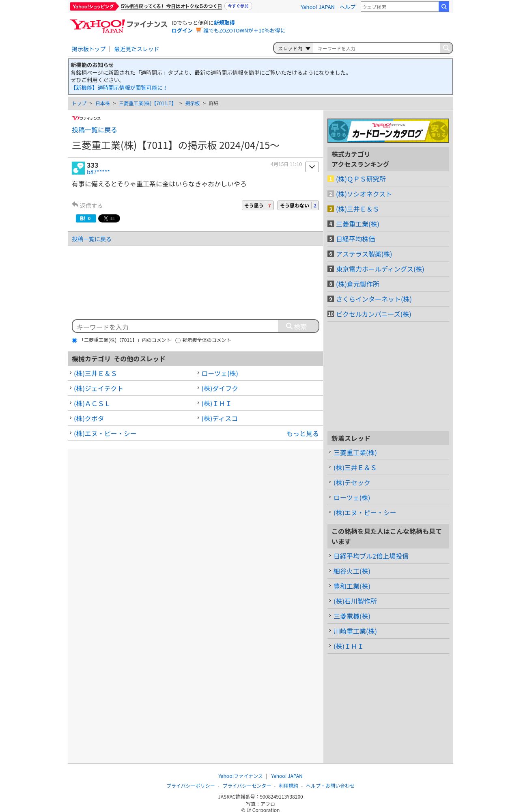Screen dimensions: 521x812
Task: Click footer ヘルプ・お問い合わせ link
Action: tap(330, 786)
